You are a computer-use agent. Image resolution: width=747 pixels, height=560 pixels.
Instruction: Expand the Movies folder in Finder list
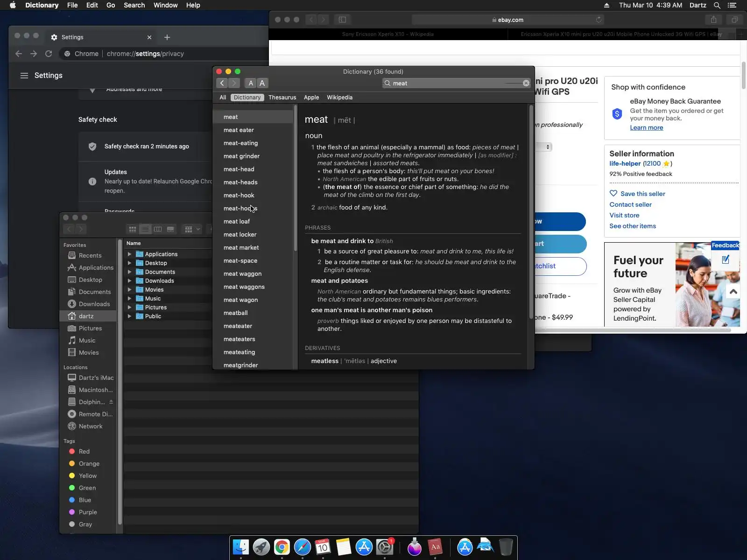coord(129,290)
